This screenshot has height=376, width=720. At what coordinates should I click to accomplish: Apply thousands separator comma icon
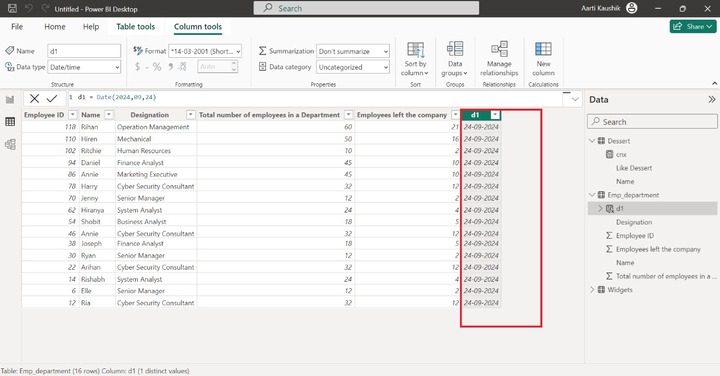171,67
